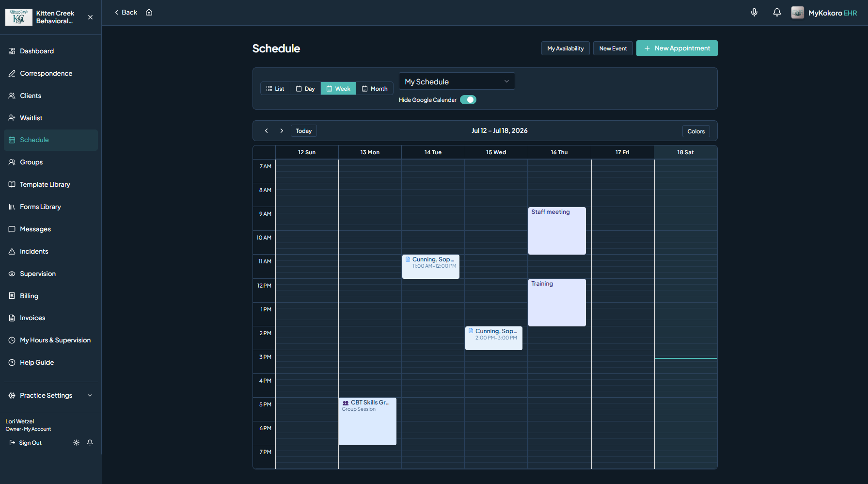The height and width of the screenshot is (484, 868).
Task: Switch to Day view
Action: tap(305, 89)
